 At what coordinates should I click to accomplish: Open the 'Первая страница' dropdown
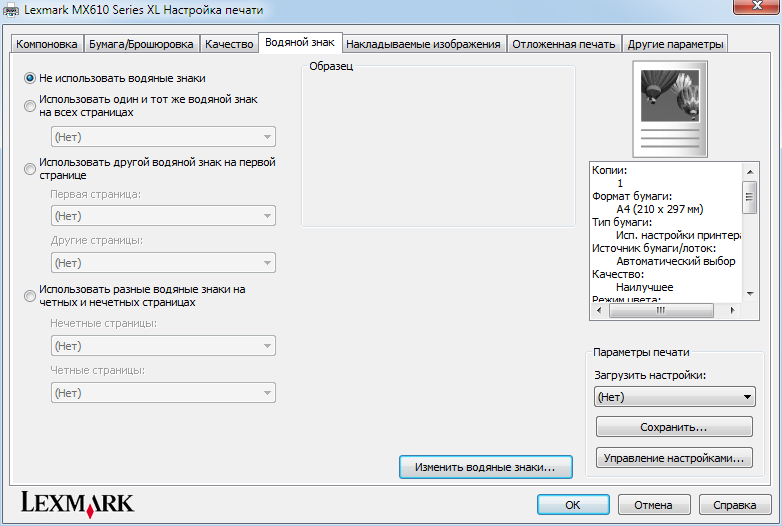click(x=163, y=216)
